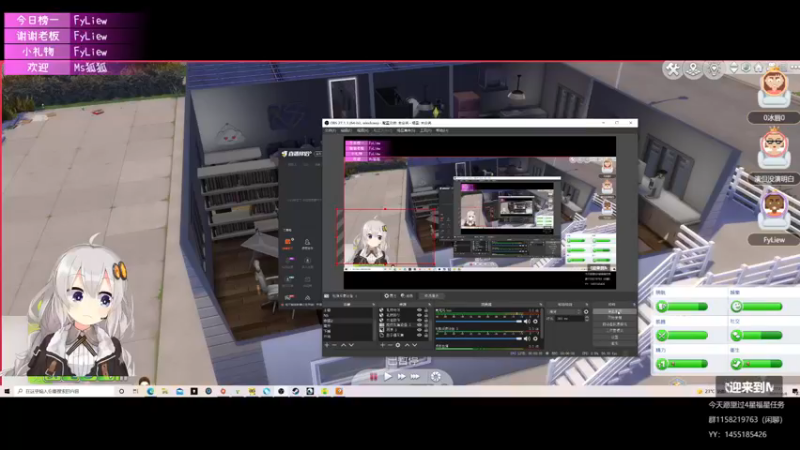The image size is (800, 450).
Task: Click the house icon in the top-right game toolbar
Action: pyautogui.click(x=758, y=67)
